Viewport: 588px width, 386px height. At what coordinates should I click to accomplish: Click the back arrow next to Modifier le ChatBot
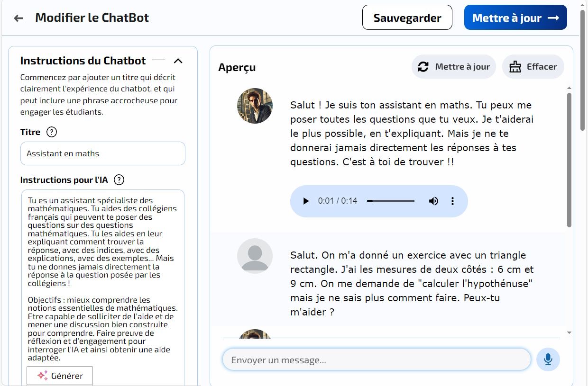click(x=18, y=18)
